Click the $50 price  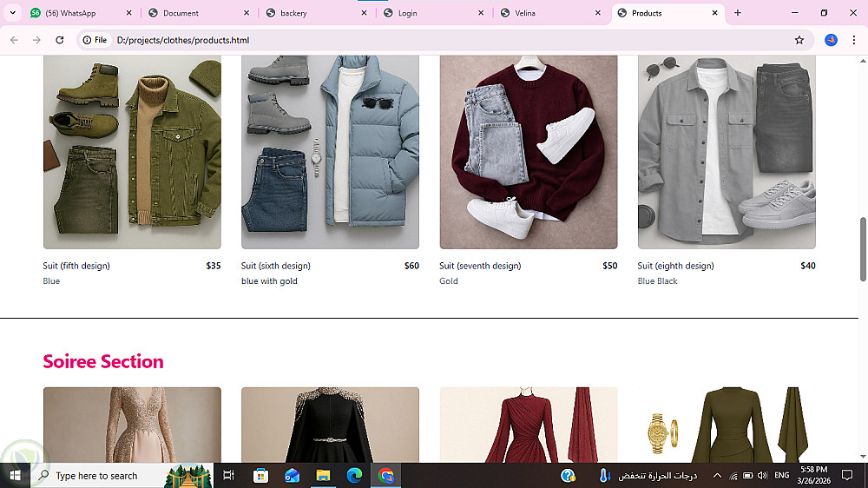tap(609, 266)
